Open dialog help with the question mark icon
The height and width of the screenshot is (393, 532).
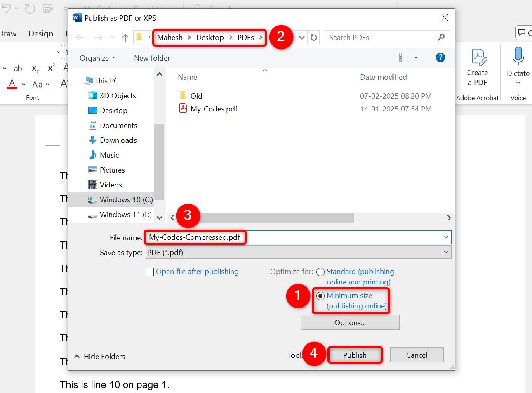click(440, 58)
